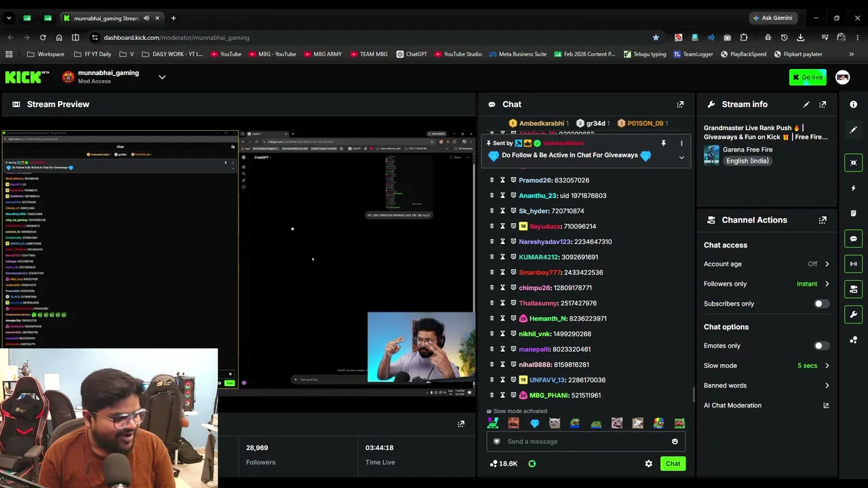Expand the Banned words setting
The height and width of the screenshot is (488, 868).
[827, 386]
